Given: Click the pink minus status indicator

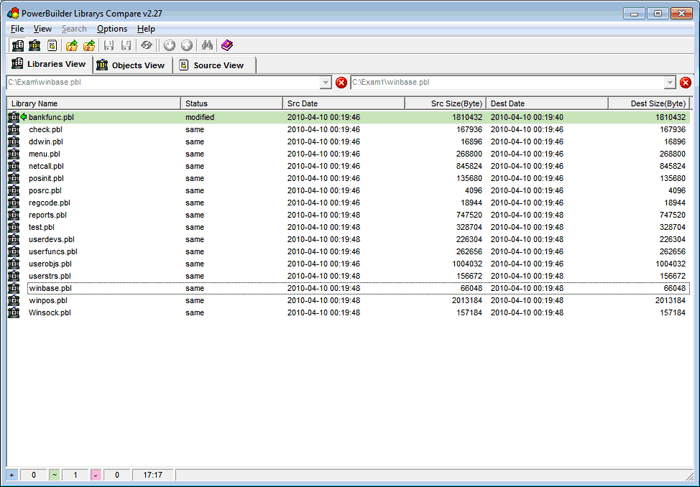Looking at the screenshot, I should 96,475.
